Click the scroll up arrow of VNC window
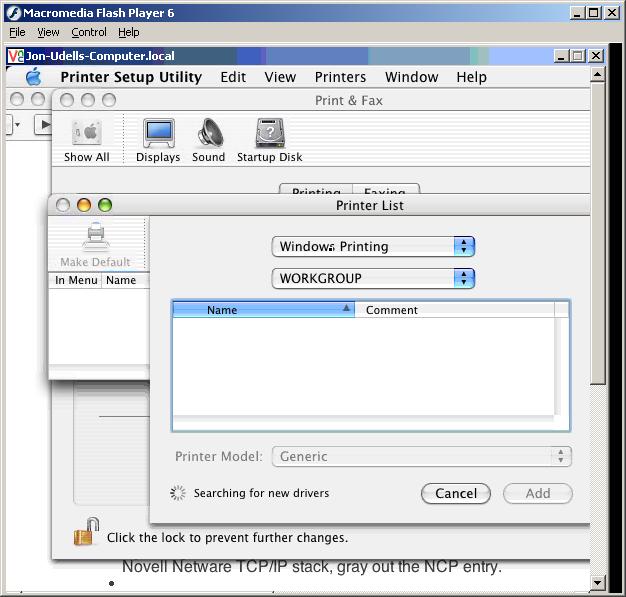626x597 pixels. pos(598,75)
